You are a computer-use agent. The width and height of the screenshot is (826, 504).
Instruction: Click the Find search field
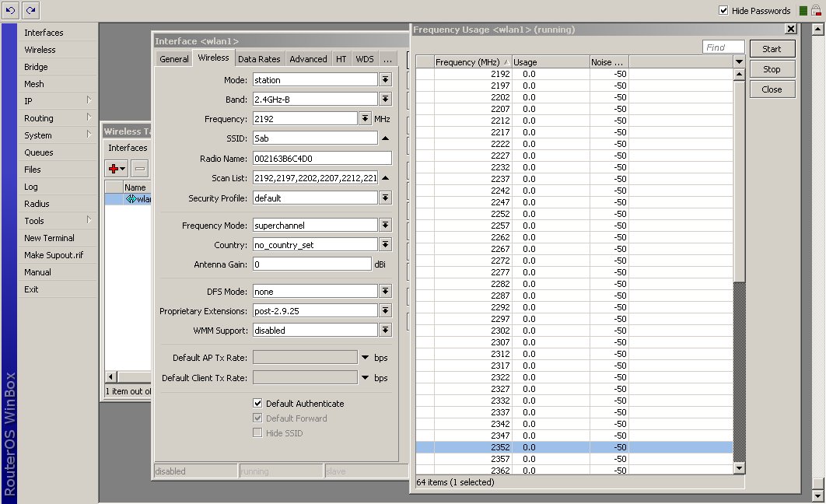click(x=723, y=47)
